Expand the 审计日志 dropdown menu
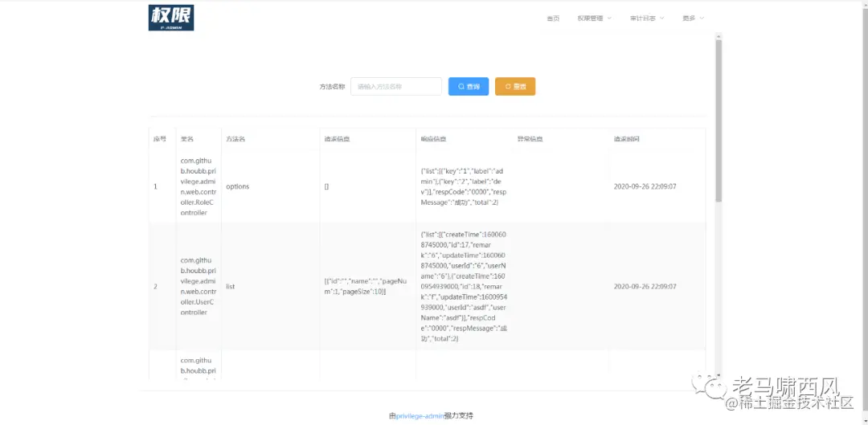Image resolution: width=868 pixels, height=425 pixels. click(646, 18)
